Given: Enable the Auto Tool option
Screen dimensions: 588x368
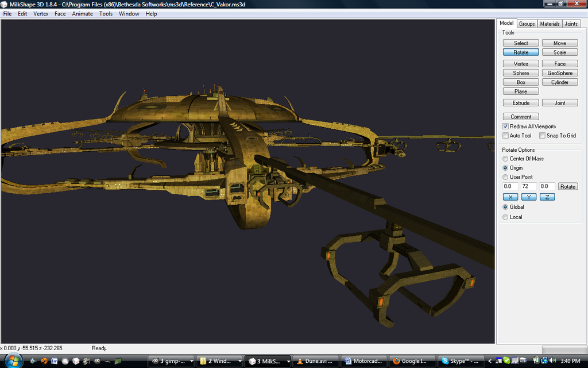Looking at the screenshot, I should 505,135.
